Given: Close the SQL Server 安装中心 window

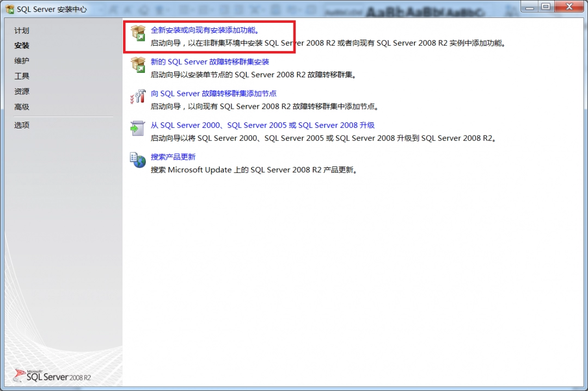Looking at the screenshot, I should pyautogui.click(x=569, y=7).
